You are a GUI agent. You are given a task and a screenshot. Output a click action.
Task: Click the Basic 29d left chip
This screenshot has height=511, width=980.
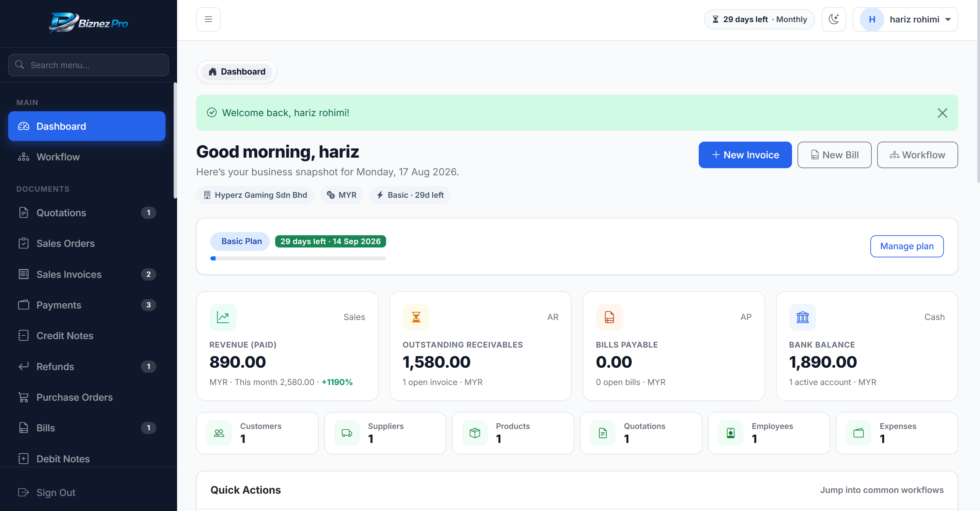point(409,195)
